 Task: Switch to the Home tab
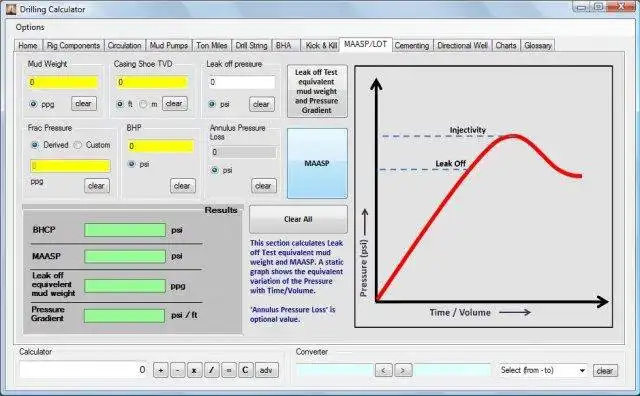click(x=28, y=45)
